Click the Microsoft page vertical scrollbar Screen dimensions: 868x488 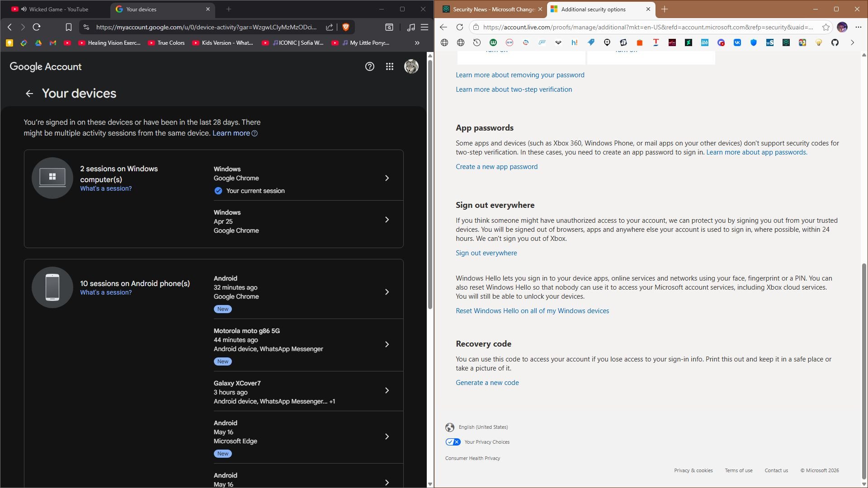coord(864,371)
